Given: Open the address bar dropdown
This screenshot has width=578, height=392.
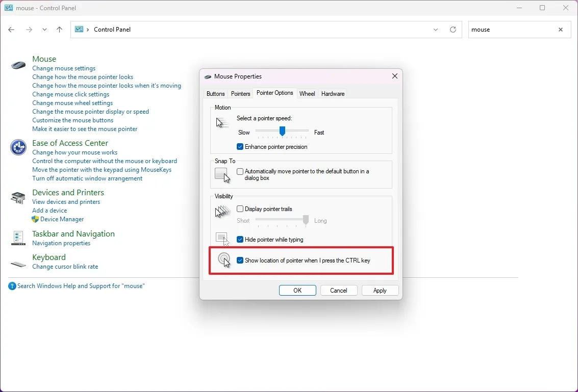Looking at the screenshot, I should coord(436,30).
